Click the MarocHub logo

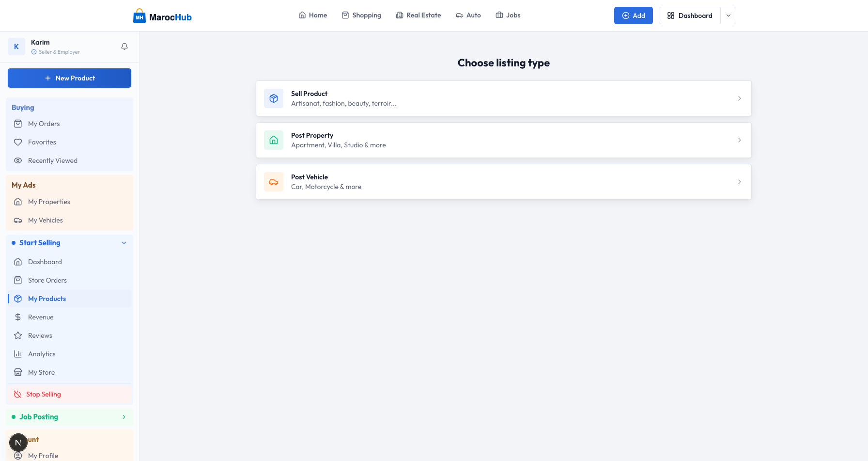coord(162,16)
